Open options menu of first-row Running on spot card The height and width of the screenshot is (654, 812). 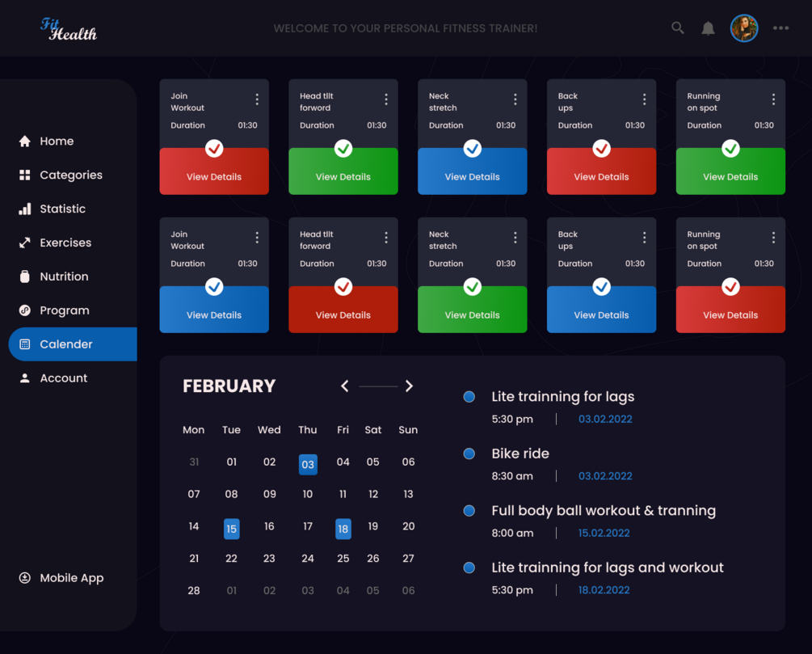click(x=773, y=99)
